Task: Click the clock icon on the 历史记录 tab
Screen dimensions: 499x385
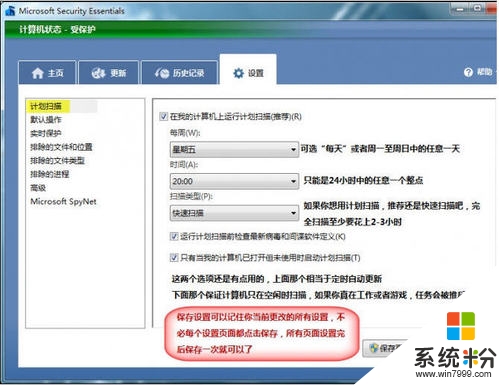Action: coord(162,73)
